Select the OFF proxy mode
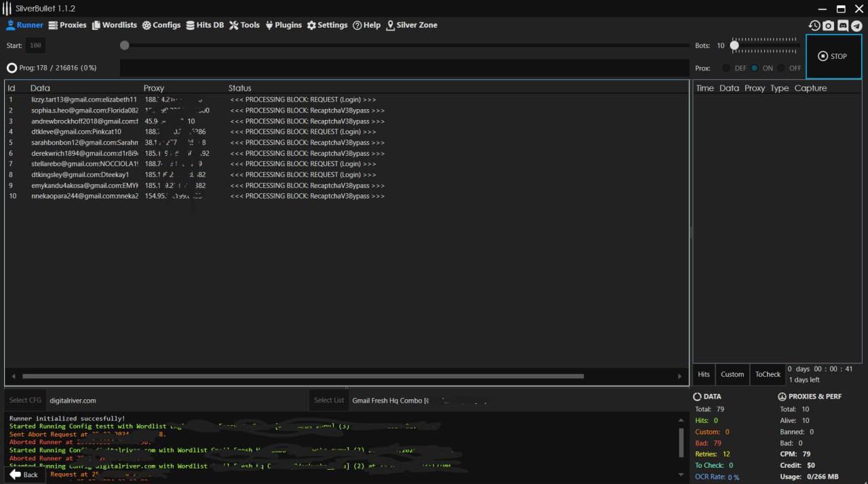The height and width of the screenshot is (484, 868). pos(789,68)
